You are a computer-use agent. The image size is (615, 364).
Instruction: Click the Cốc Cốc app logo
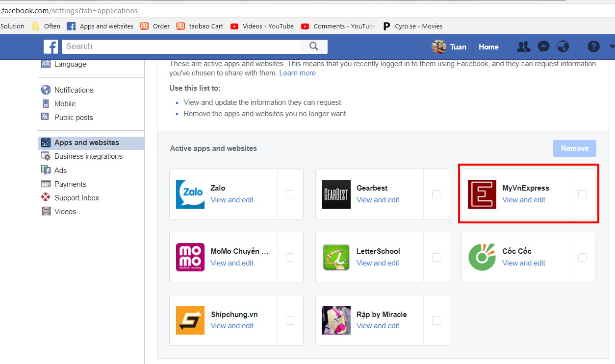click(482, 257)
